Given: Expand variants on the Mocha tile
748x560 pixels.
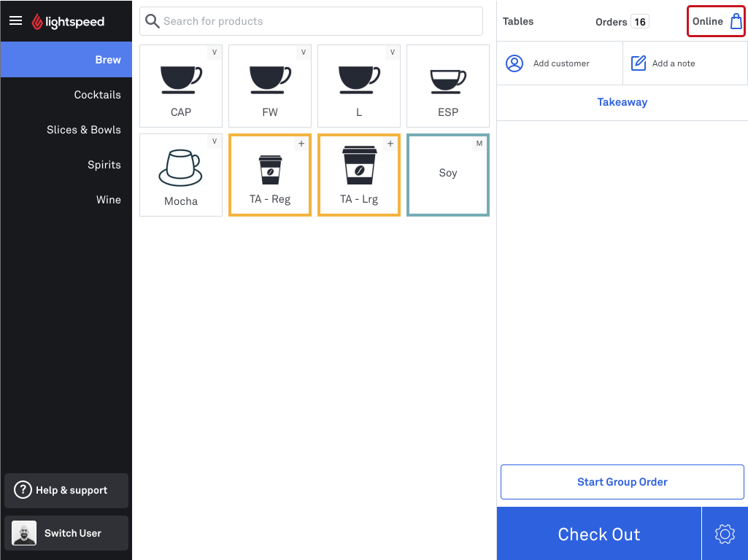Looking at the screenshot, I should [215, 141].
